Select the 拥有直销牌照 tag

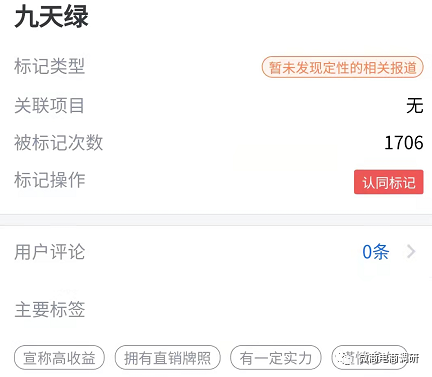(x=167, y=358)
